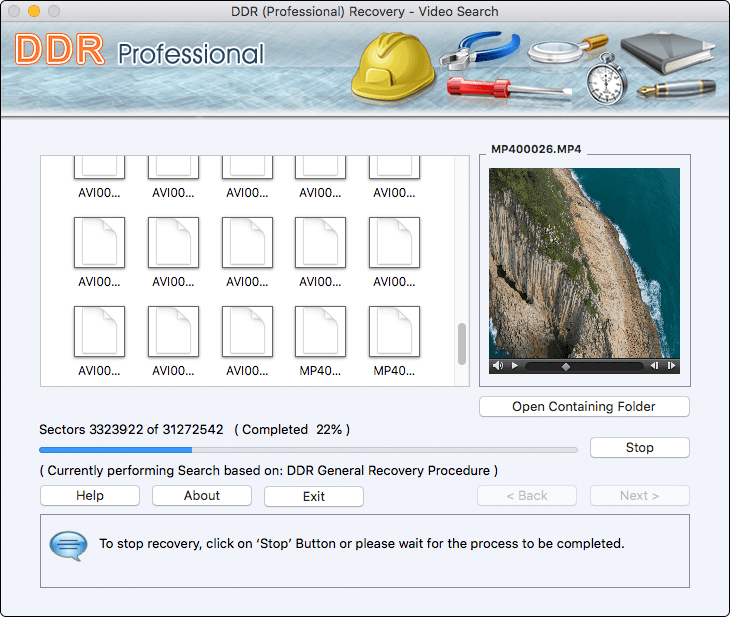Viewport: 730px width, 617px height.
Task: Select the last AVI00... file before the MP40 files
Action: 247,341
